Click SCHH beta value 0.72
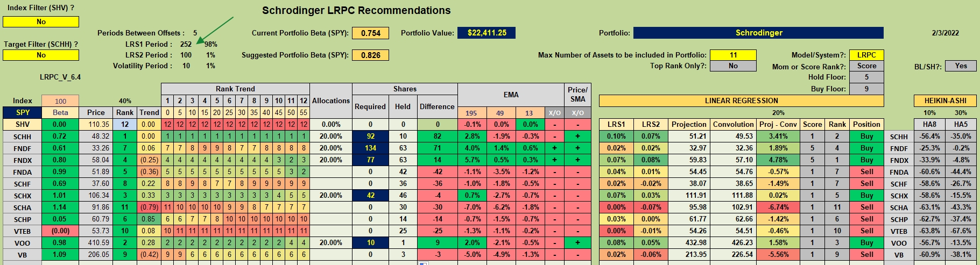This screenshot has width=980, height=265. [60, 137]
